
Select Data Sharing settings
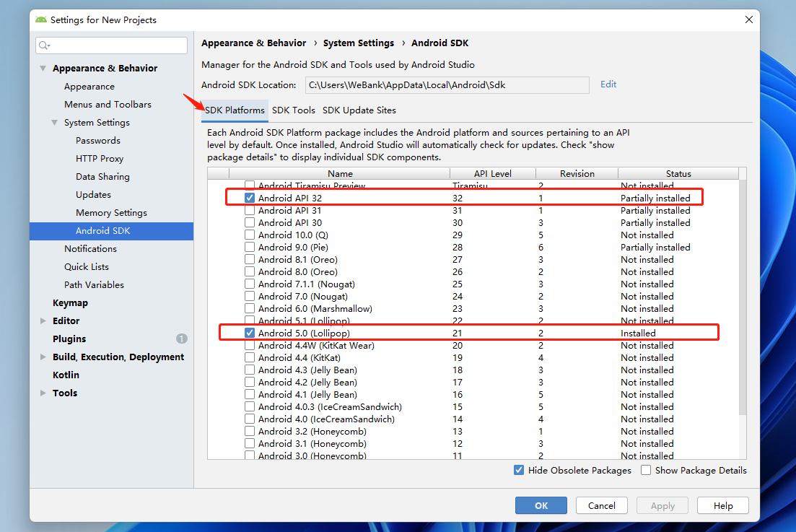[x=102, y=177]
